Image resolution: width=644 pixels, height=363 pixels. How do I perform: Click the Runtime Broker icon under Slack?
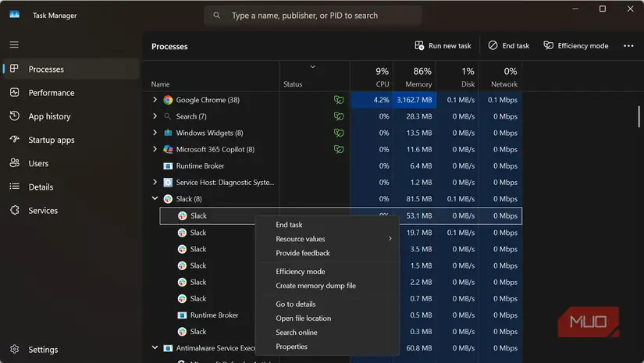pos(182,315)
